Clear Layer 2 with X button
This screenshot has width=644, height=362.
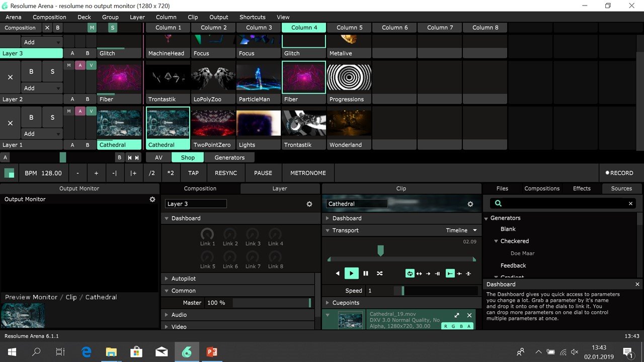point(10,77)
